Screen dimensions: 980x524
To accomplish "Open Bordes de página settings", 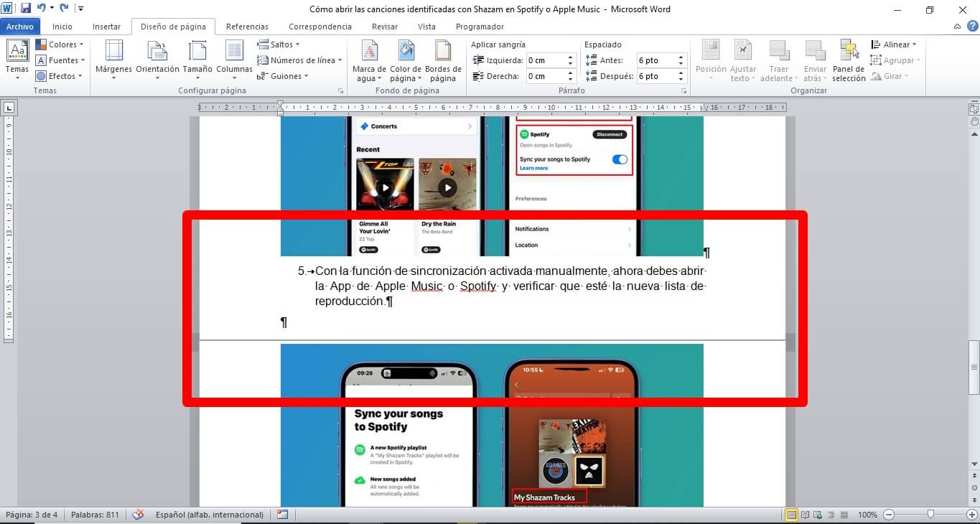I will pyautogui.click(x=443, y=60).
